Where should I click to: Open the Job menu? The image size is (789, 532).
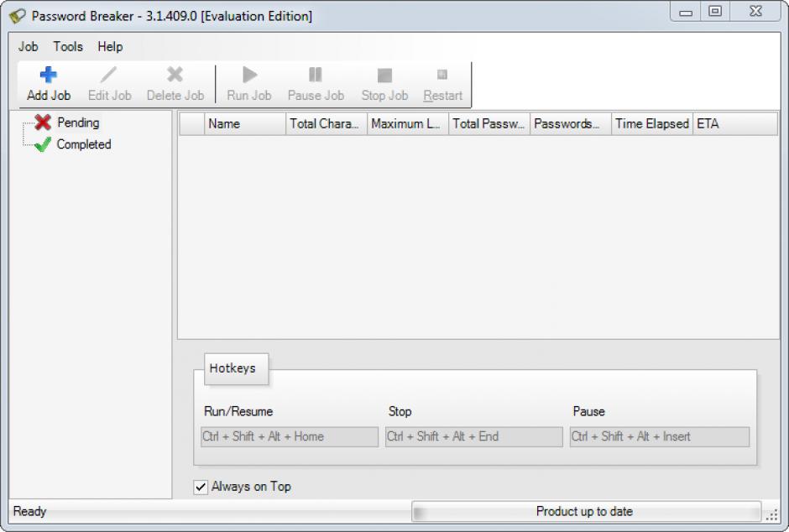pyautogui.click(x=29, y=46)
